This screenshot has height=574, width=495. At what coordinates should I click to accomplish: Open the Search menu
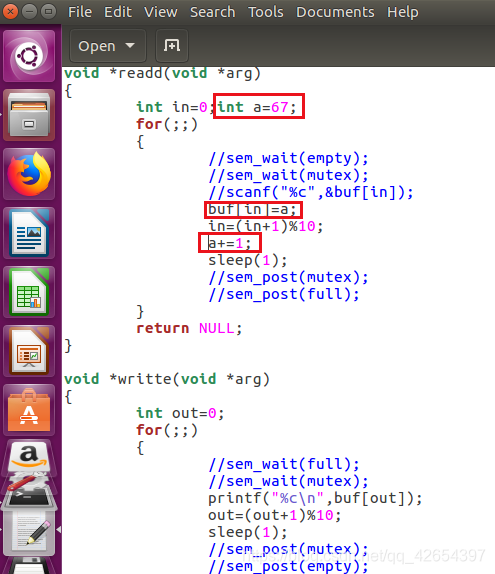(x=212, y=12)
